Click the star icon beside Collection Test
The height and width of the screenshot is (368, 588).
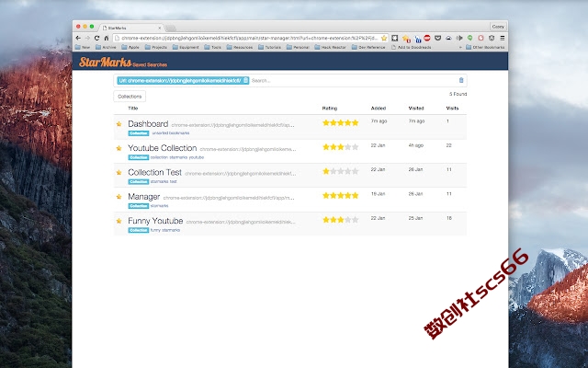[x=119, y=173]
